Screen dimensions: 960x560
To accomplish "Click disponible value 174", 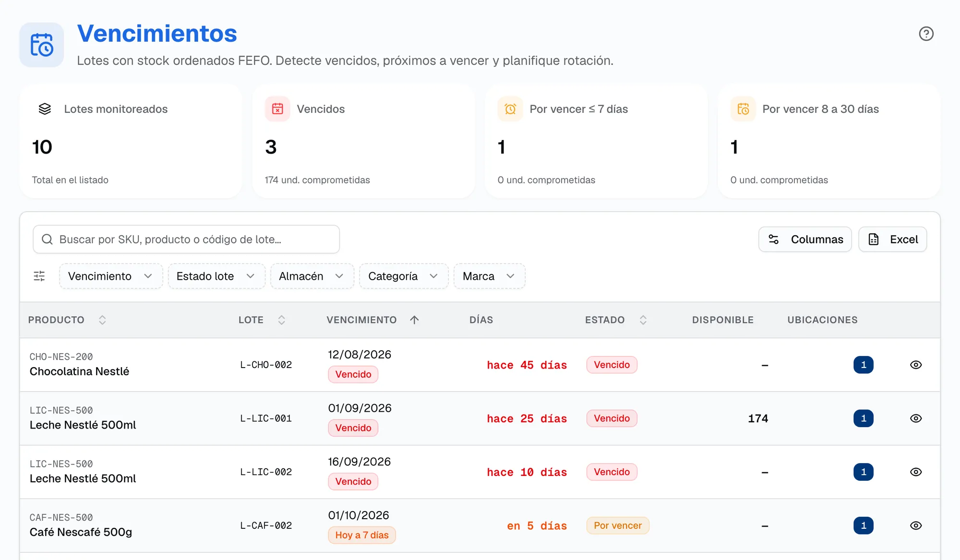I will pos(758,418).
